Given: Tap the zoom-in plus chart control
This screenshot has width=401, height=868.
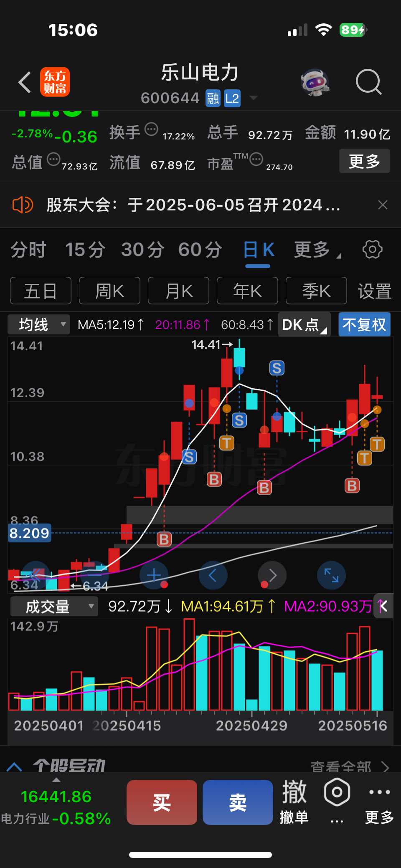Looking at the screenshot, I should pyautogui.click(x=154, y=575).
